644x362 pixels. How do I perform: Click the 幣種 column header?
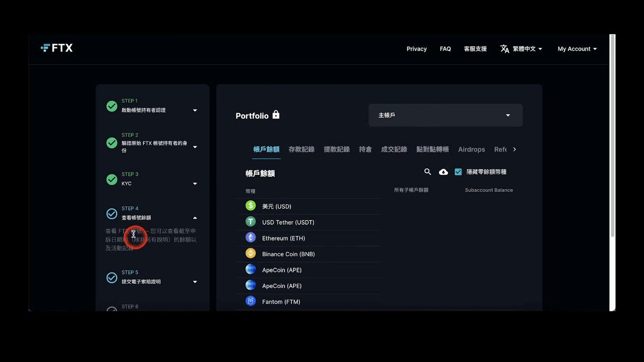(x=250, y=191)
